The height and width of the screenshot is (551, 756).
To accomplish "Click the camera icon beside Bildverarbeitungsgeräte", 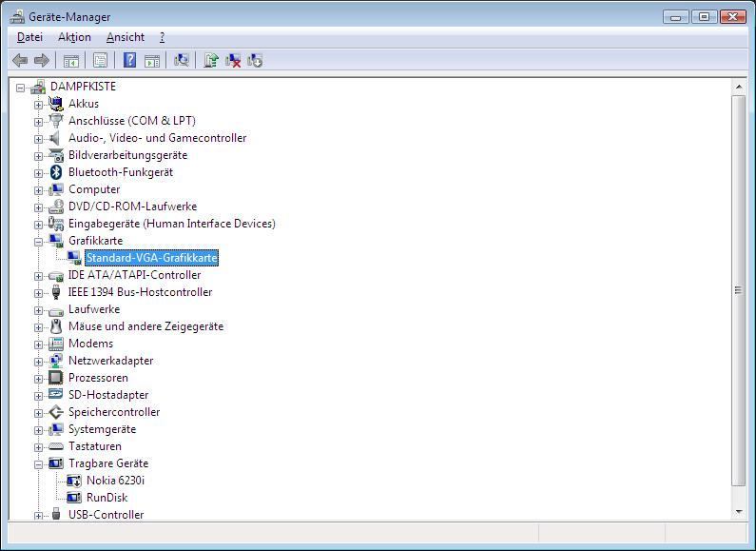I will [x=56, y=155].
